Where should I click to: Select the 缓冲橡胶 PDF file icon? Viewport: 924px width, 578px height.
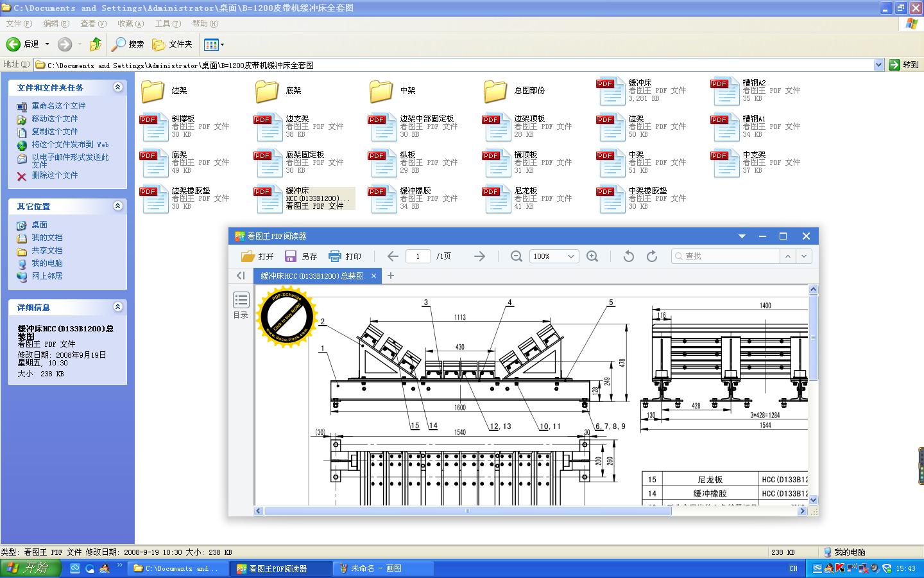tap(382, 199)
